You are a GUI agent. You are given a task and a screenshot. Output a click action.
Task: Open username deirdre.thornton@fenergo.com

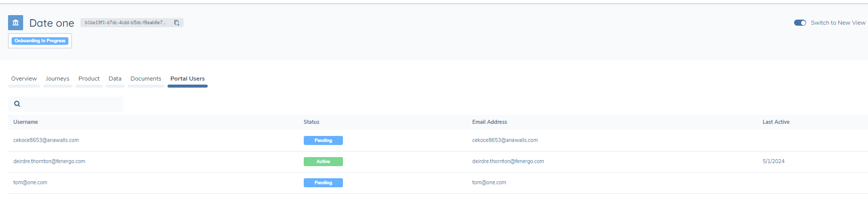pos(49,162)
